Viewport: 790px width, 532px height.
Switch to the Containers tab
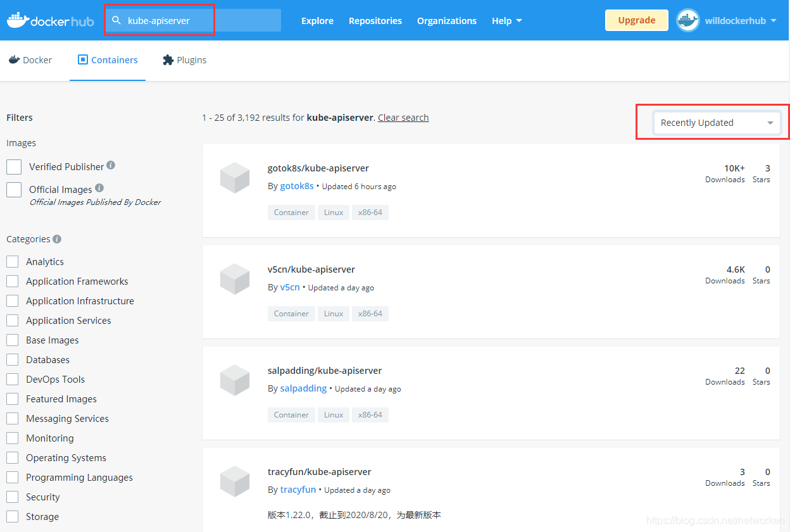pos(108,60)
